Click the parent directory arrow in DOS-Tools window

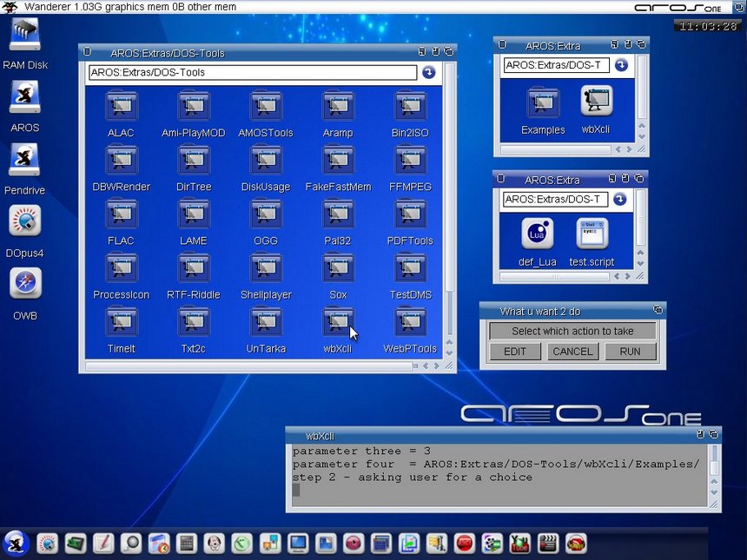pos(429,73)
